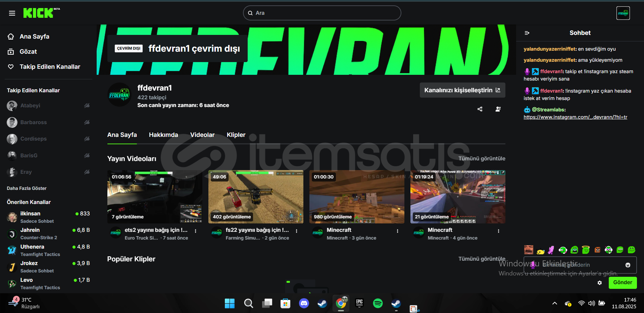Open Jrokez recommended channel

(x=48, y=267)
